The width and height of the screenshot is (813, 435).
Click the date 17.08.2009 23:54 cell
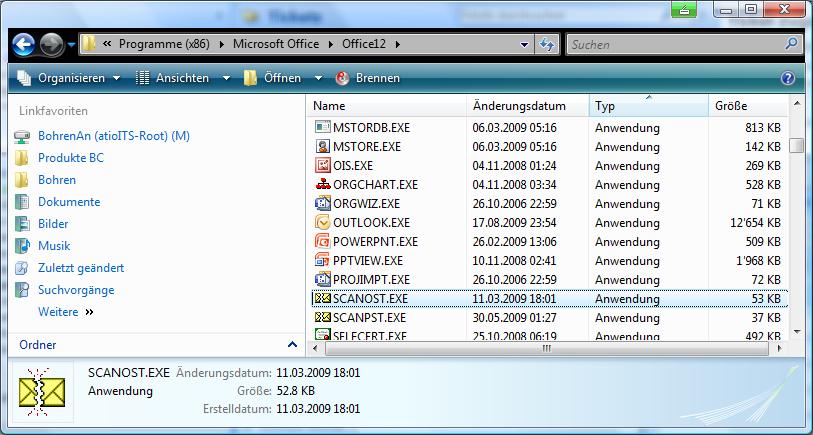pyautogui.click(x=514, y=223)
